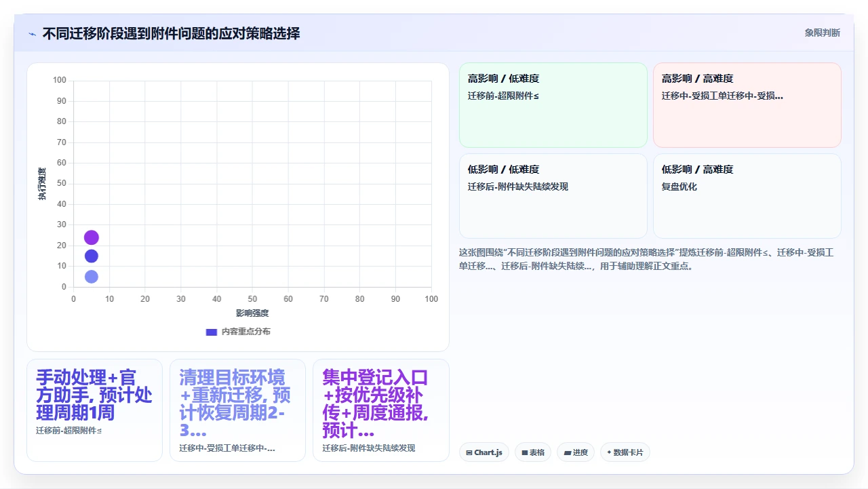Image resolution: width=868 pixels, height=489 pixels.
Task: Click the page title 不同迁移阶段遇到附件问题的应对策略选择
Action: click(171, 33)
